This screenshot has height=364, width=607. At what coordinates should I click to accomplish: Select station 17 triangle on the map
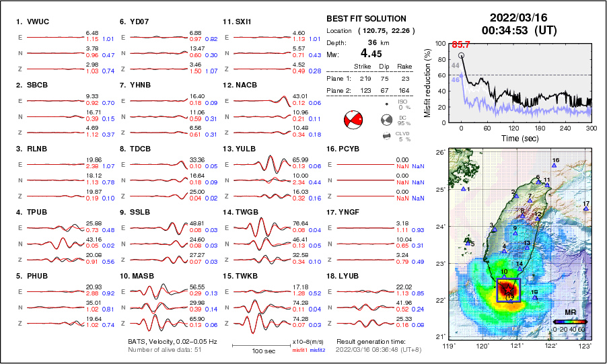click(586, 209)
